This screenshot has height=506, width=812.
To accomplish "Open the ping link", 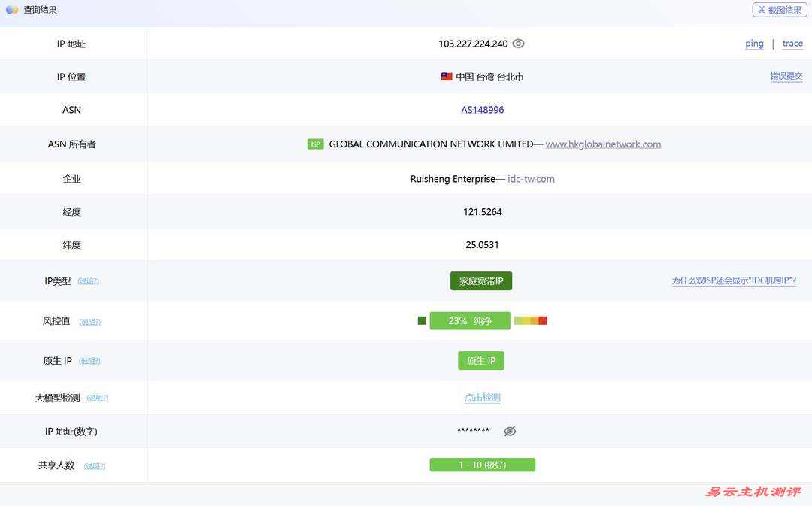I will 754,44.
